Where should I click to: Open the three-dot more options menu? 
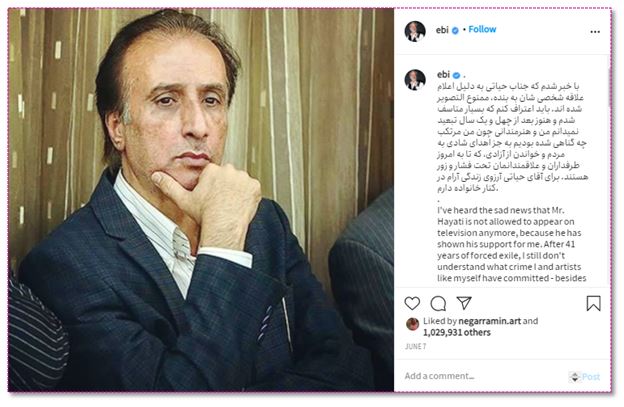(595, 32)
